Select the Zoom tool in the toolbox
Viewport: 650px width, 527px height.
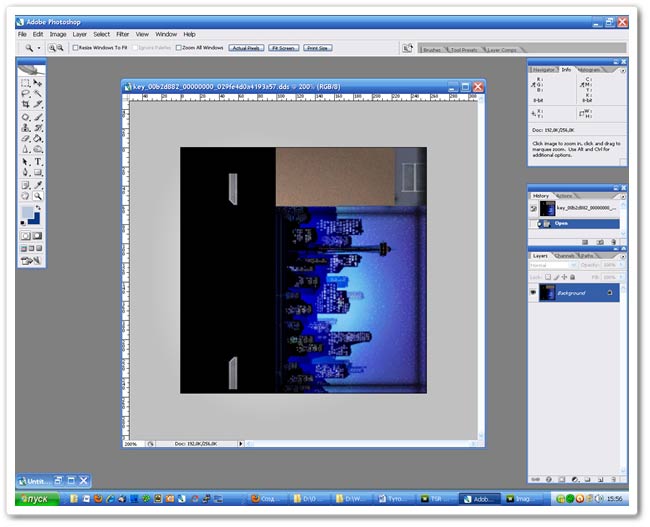(38, 198)
